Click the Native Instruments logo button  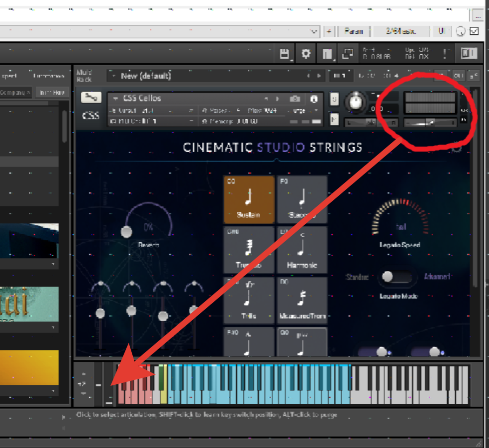[469, 53]
